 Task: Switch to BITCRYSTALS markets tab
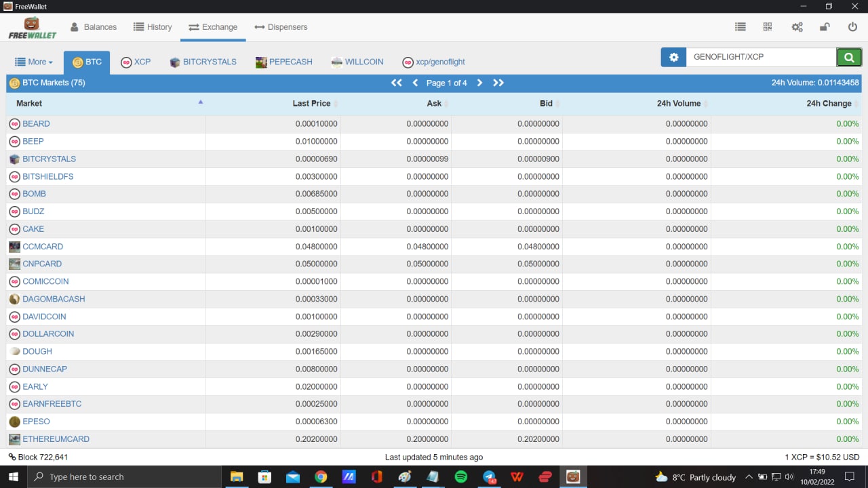(x=203, y=62)
